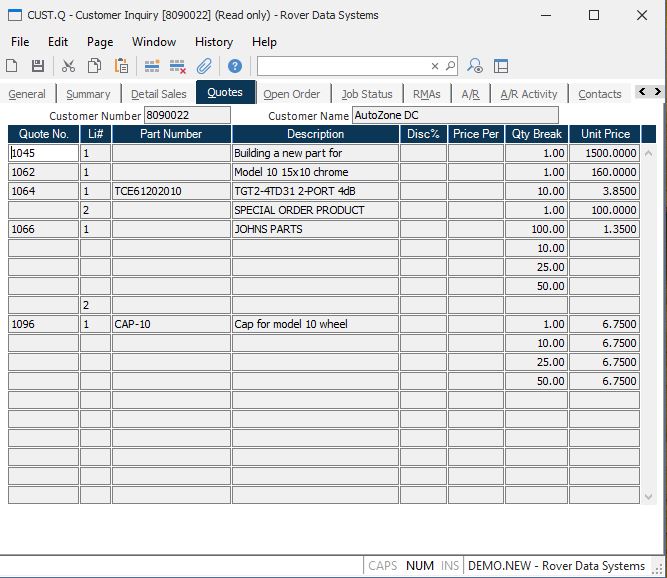The height and width of the screenshot is (578, 667).
Task: Click the Paste clipboard icon
Action: coord(121,66)
